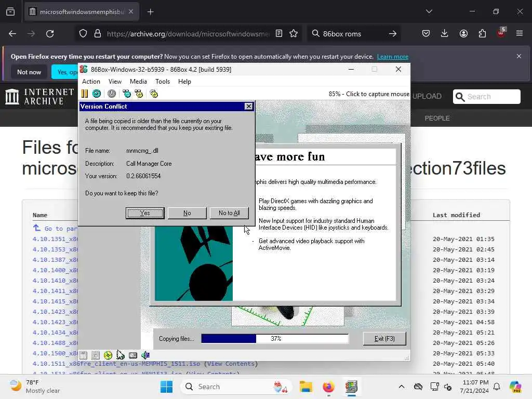Open 86Box View menu
Viewport: 532px width, 399px height.
(115, 82)
